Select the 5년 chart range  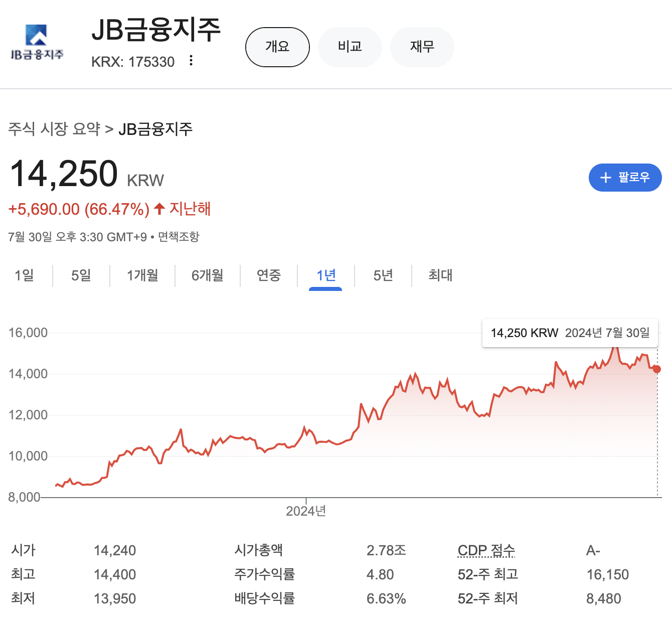click(383, 275)
